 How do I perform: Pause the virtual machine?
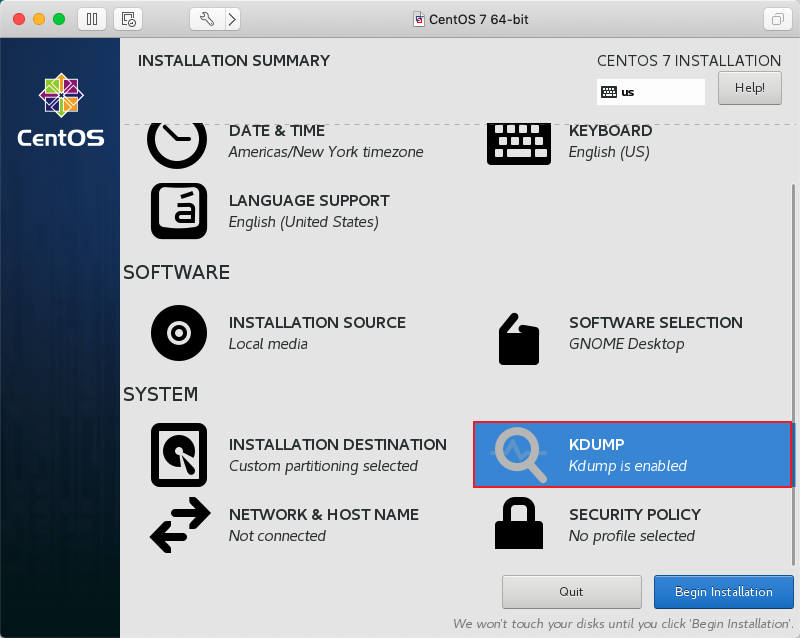(x=92, y=19)
